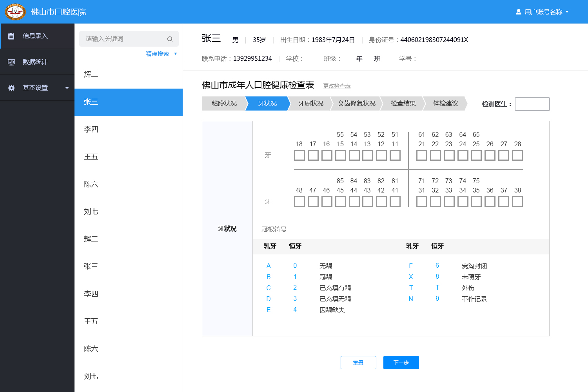Click the user account avatar icon
588x392 pixels.
coord(518,12)
